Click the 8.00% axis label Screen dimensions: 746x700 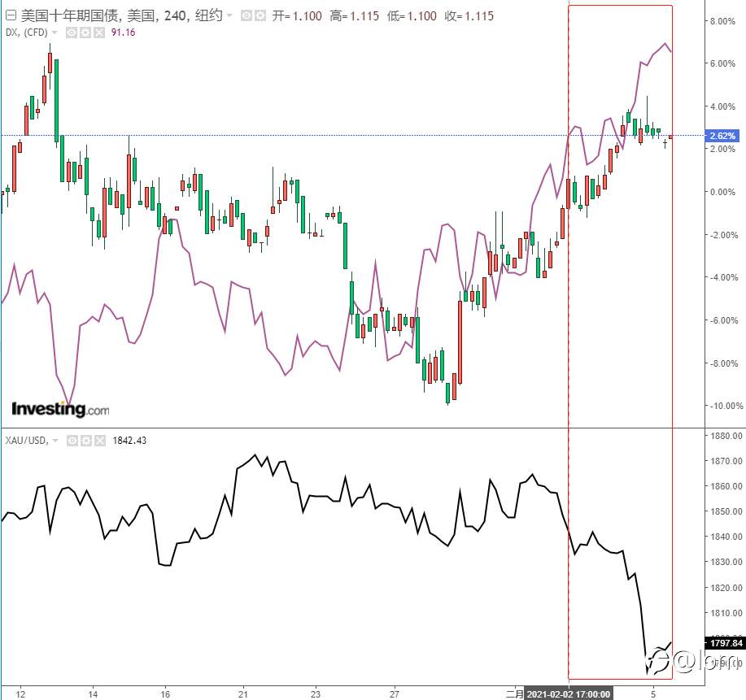pyautogui.click(x=722, y=21)
